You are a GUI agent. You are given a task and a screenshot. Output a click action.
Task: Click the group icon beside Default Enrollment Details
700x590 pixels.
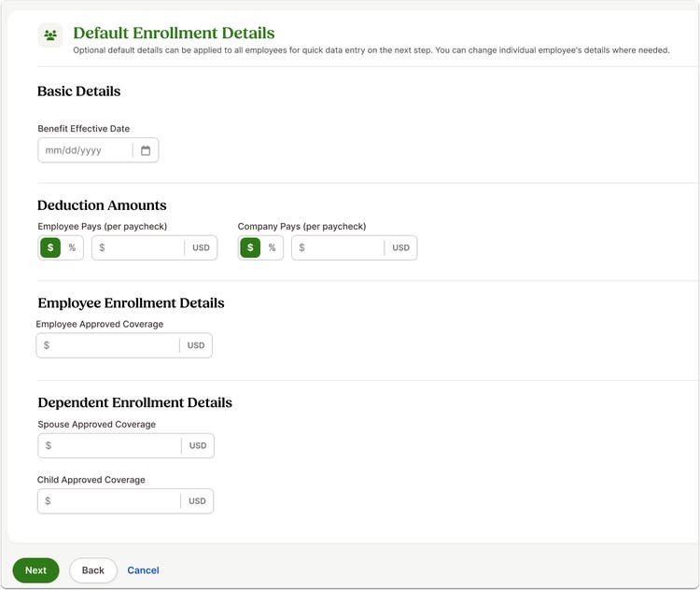(x=50, y=35)
